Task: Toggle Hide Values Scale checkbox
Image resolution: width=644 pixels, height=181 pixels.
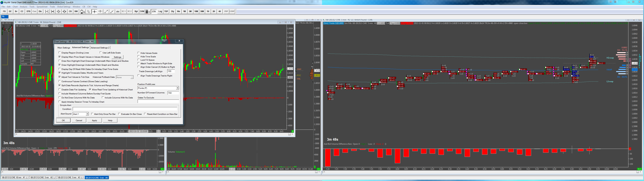Action: [x=139, y=53]
